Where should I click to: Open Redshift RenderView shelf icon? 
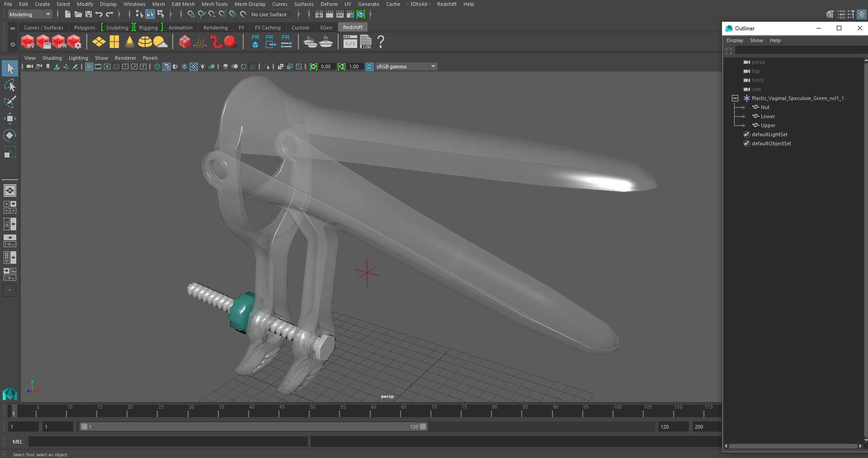[28, 42]
